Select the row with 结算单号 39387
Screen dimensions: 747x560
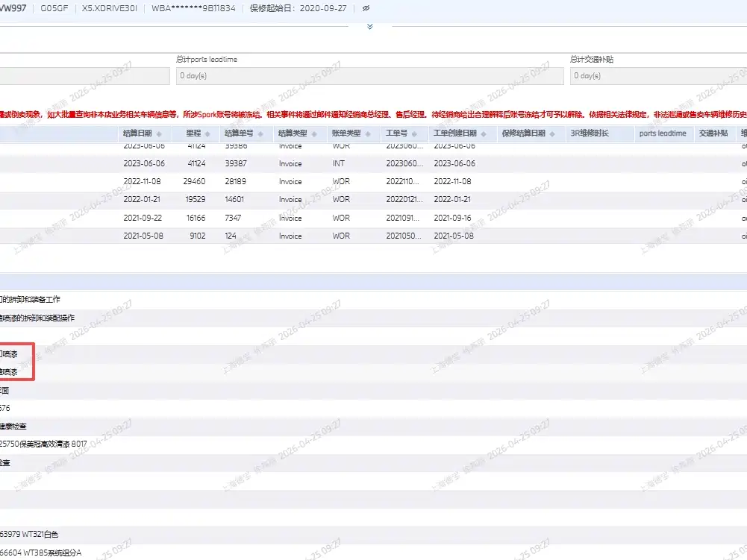[373, 163]
